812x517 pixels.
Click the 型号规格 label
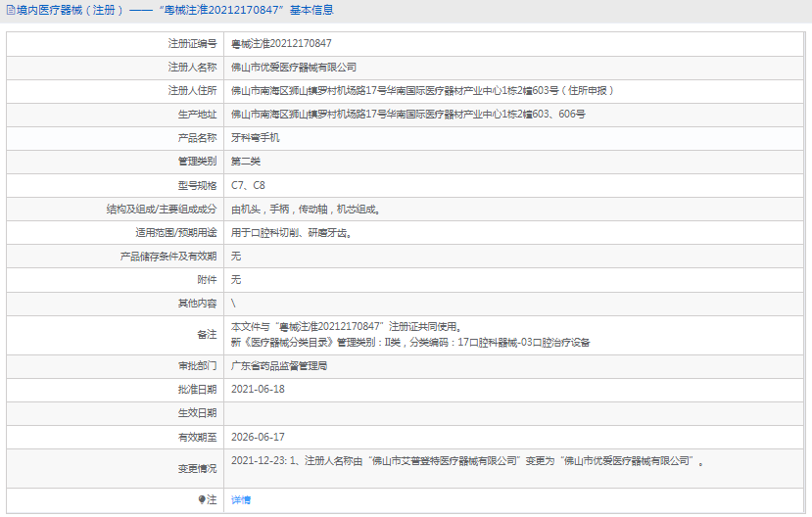(x=197, y=185)
